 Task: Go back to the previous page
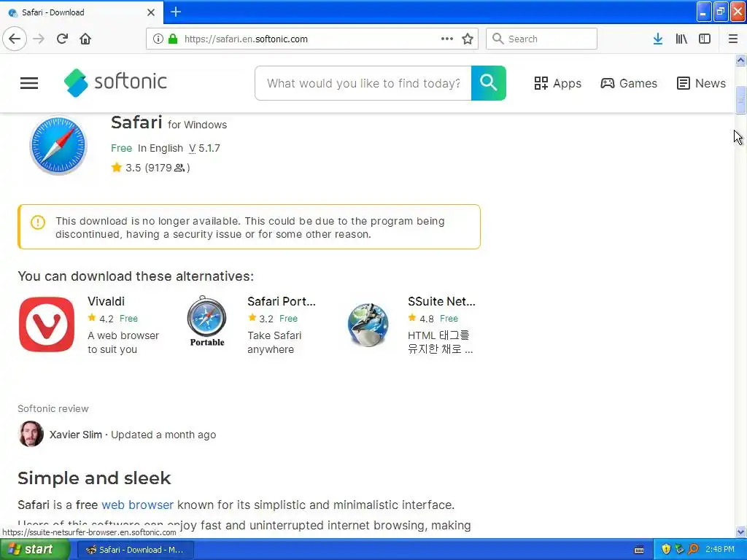click(15, 39)
